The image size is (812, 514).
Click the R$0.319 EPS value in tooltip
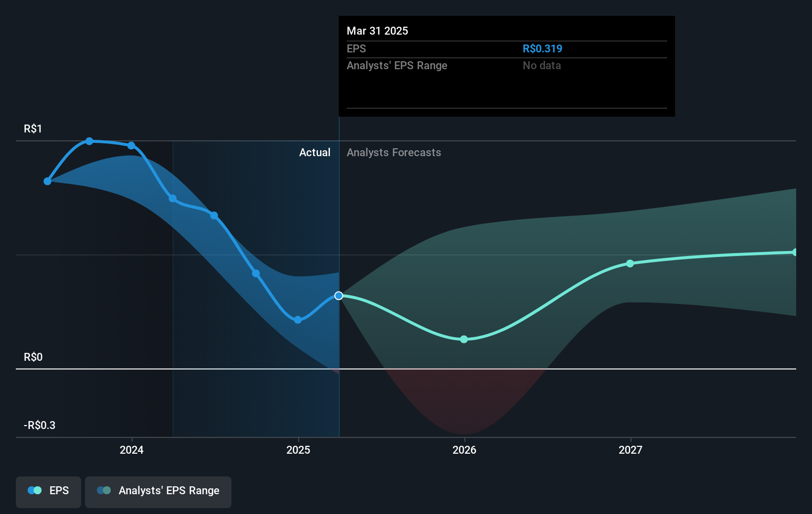[542, 48]
